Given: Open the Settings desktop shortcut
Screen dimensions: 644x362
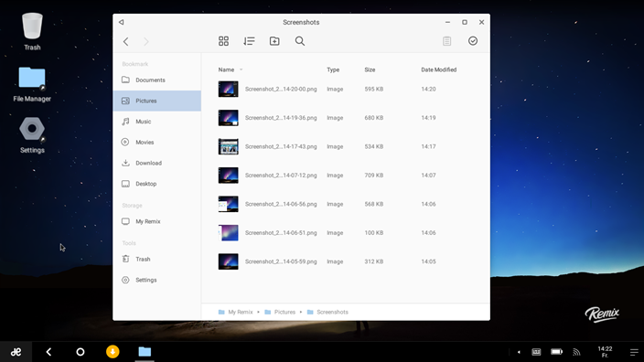Looking at the screenshot, I should tap(32, 135).
